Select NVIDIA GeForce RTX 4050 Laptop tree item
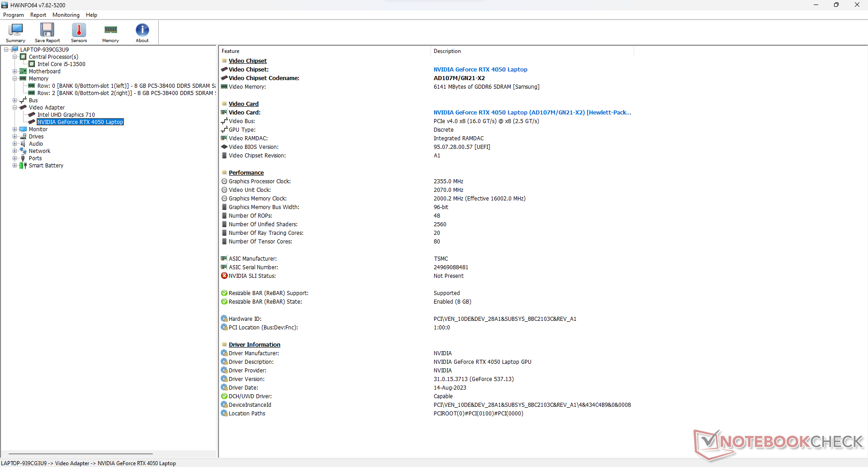Viewport: 868px width, 467px height. point(80,122)
